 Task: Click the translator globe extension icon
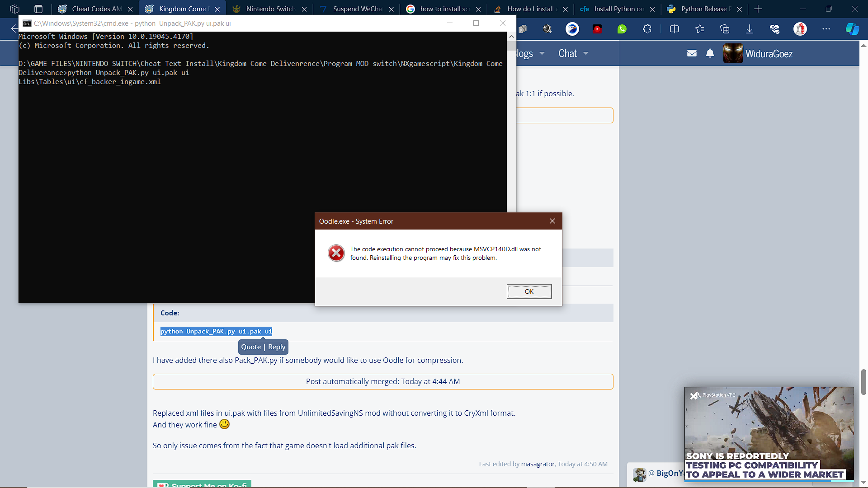pyautogui.click(x=547, y=29)
